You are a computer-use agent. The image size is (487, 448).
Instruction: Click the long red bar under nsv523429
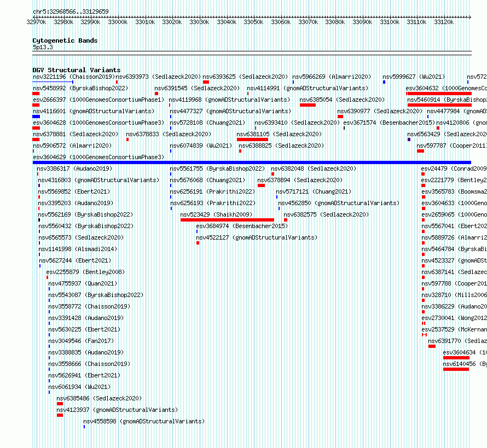coord(227,220)
